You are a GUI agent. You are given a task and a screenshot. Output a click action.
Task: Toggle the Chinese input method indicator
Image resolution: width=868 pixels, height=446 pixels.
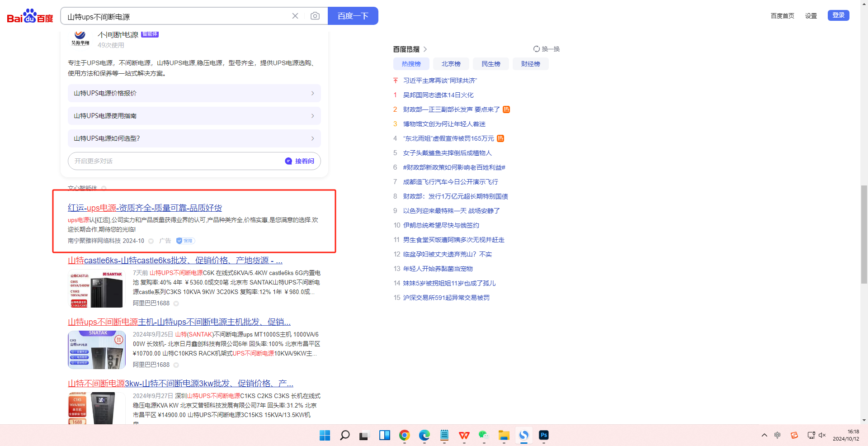[x=777, y=435]
